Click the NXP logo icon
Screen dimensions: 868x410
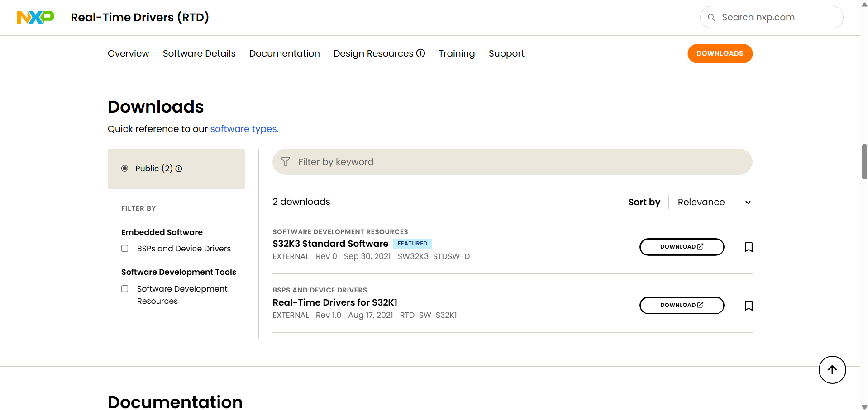coord(35,17)
